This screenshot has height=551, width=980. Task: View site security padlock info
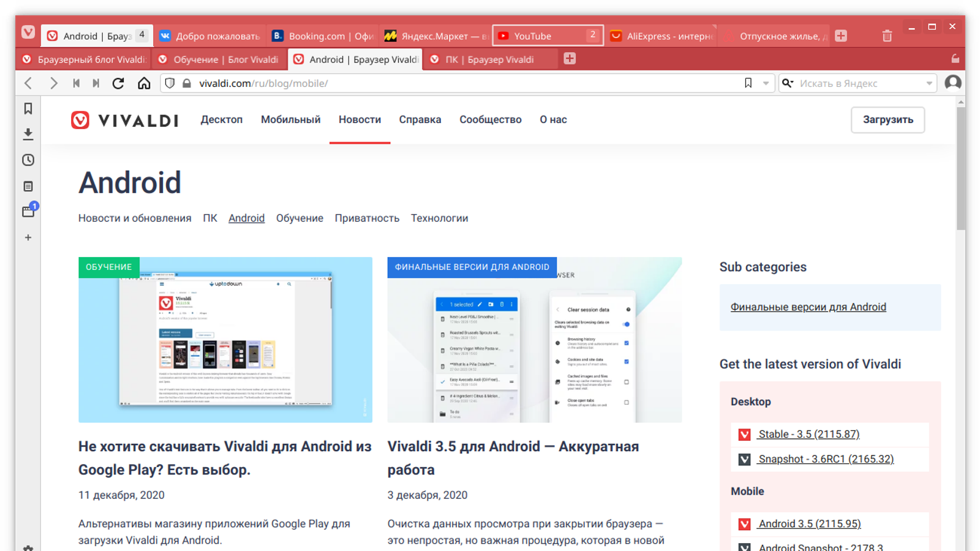pyautogui.click(x=187, y=83)
